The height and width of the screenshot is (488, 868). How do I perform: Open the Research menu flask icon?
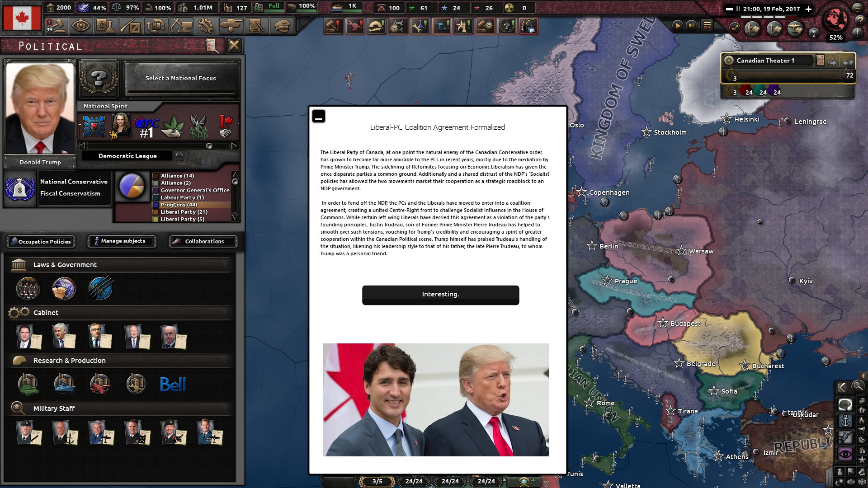(105, 26)
